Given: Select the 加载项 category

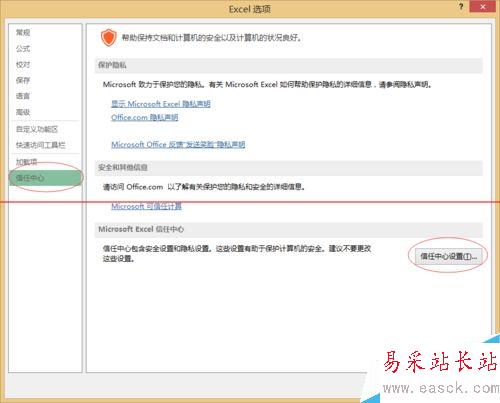Looking at the screenshot, I should [x=27, y=162].
